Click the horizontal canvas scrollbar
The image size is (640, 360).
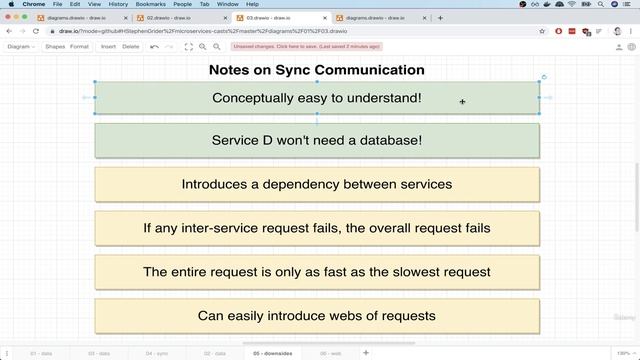point(329,343)
